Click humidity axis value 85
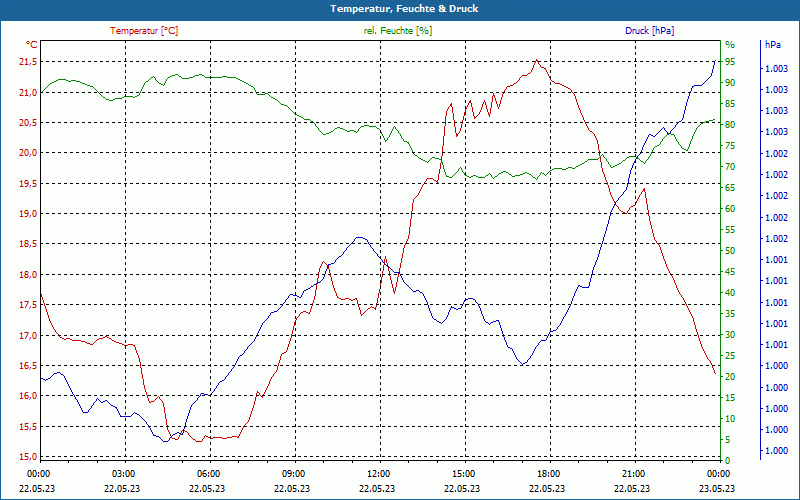Viewport: 800px width, 500px height. click(730, 104)
